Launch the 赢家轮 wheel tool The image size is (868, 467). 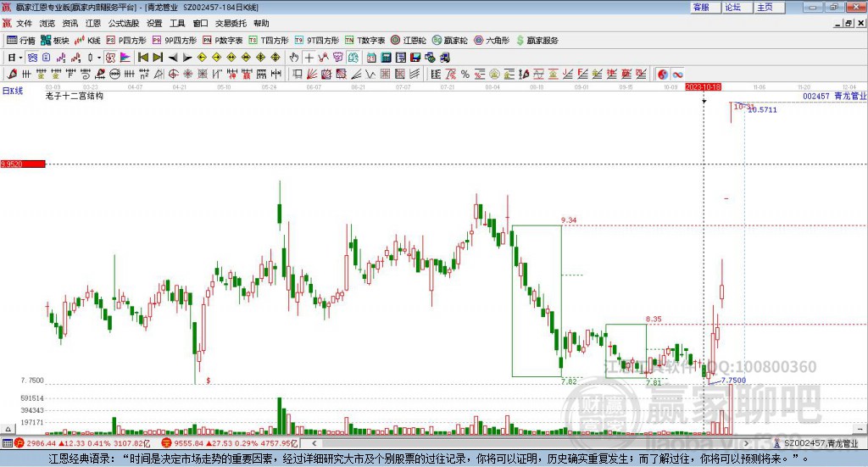pos(449,41)
